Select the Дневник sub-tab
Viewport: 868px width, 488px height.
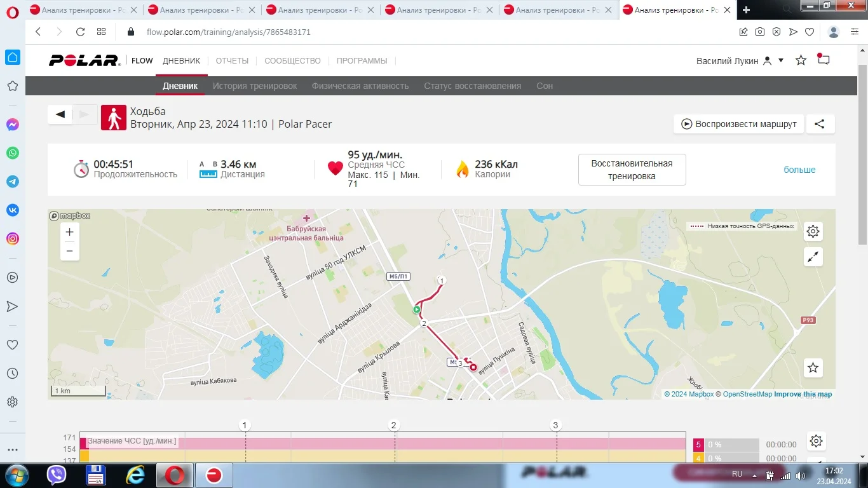180,86
